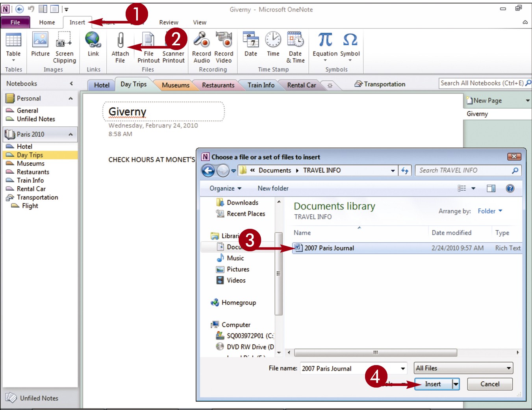Insert a Table from the ribbon
The height and width of the screenshot is (410, 532).
coord(13,46)
